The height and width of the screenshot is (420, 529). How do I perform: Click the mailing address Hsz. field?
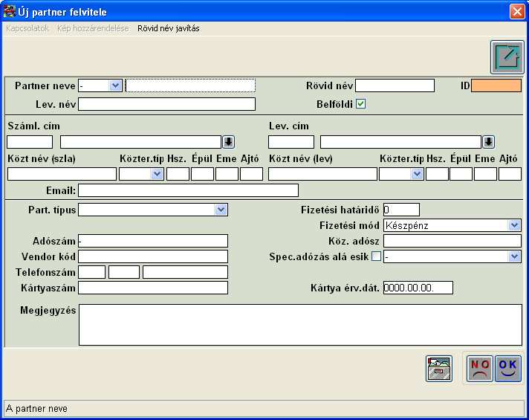point(437,174)
